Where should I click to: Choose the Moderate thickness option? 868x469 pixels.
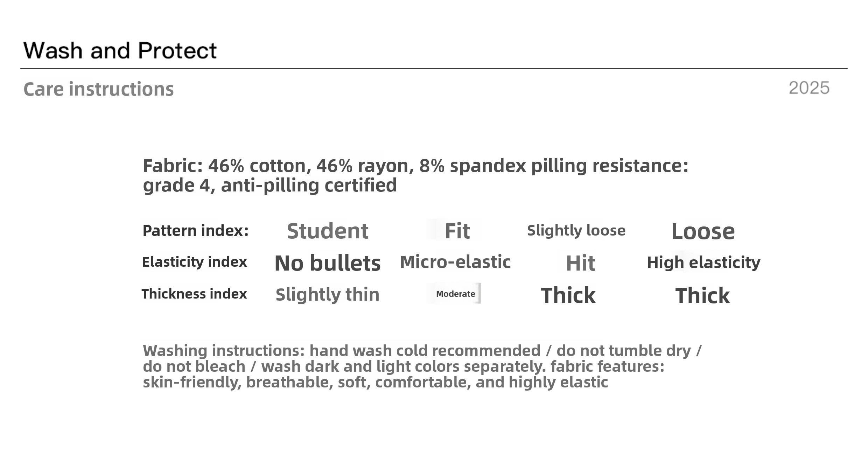coord(455,294)
